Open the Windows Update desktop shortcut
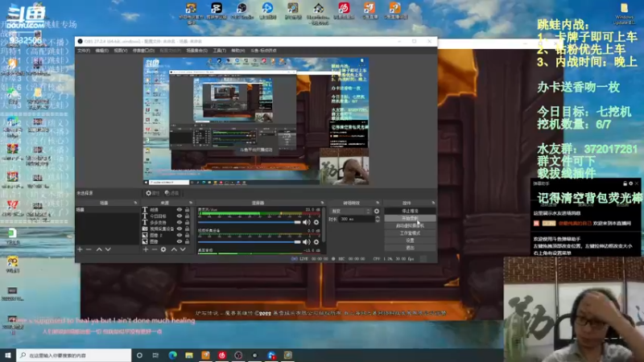 (x=625, y=14)
